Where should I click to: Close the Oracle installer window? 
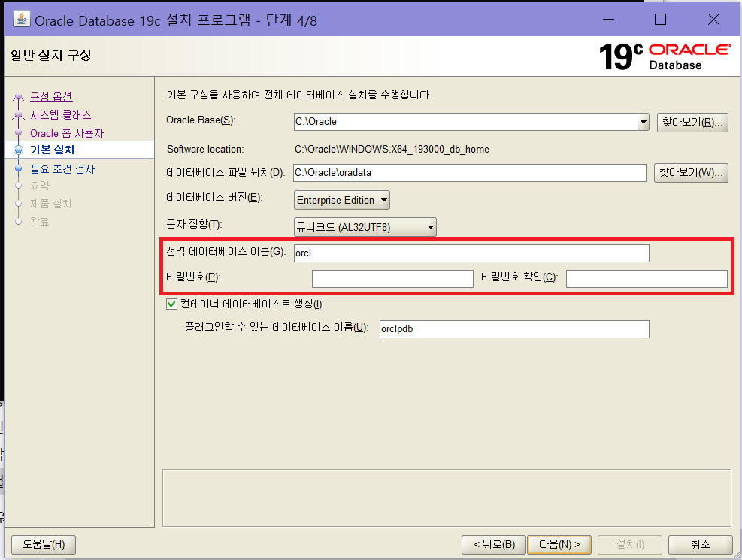click(x=713, y=20)
